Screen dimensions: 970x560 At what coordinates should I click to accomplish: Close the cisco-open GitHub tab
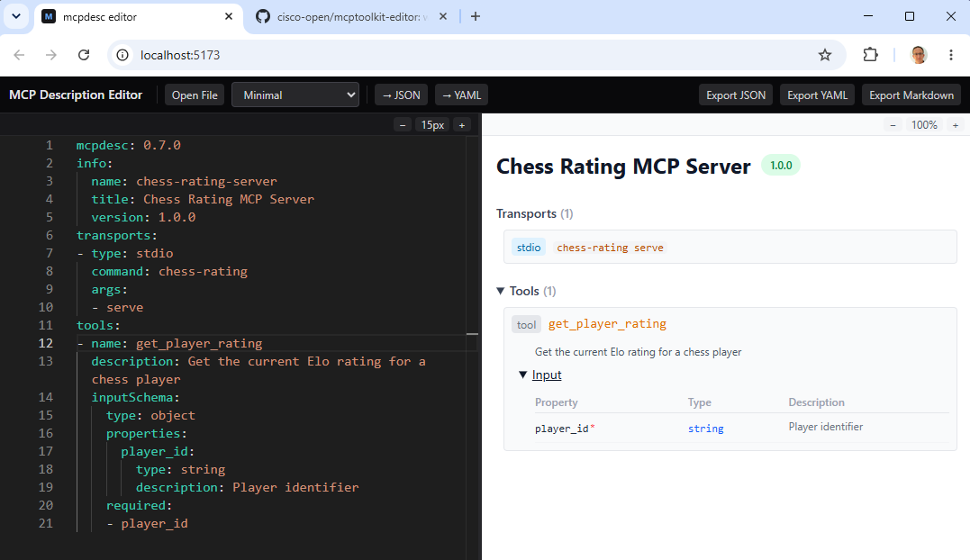[443, 17]
